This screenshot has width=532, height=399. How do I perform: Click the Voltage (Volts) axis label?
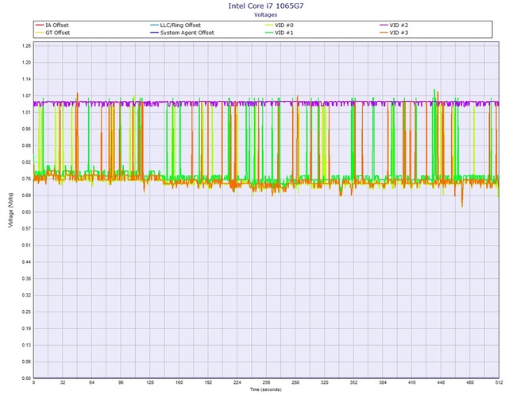[x=11, y=210]
